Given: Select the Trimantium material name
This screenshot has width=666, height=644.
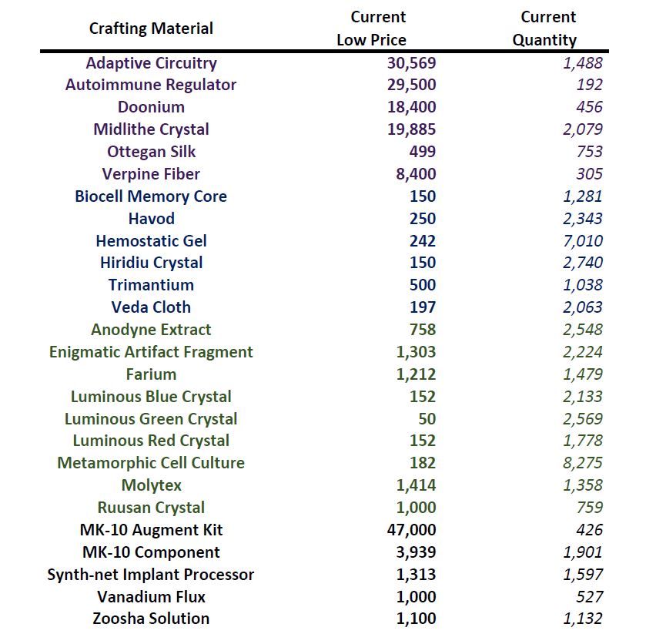Looking at the screenshot, I should (x=151, y=285).
